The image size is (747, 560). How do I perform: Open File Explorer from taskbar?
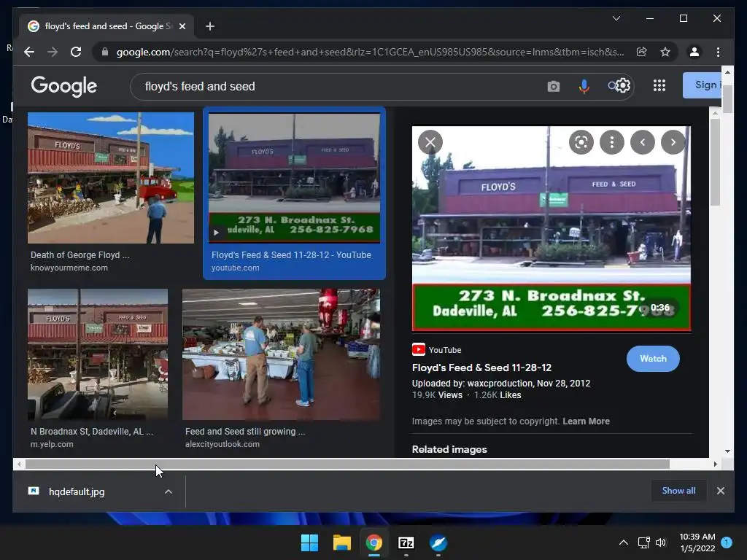[341, 542]
